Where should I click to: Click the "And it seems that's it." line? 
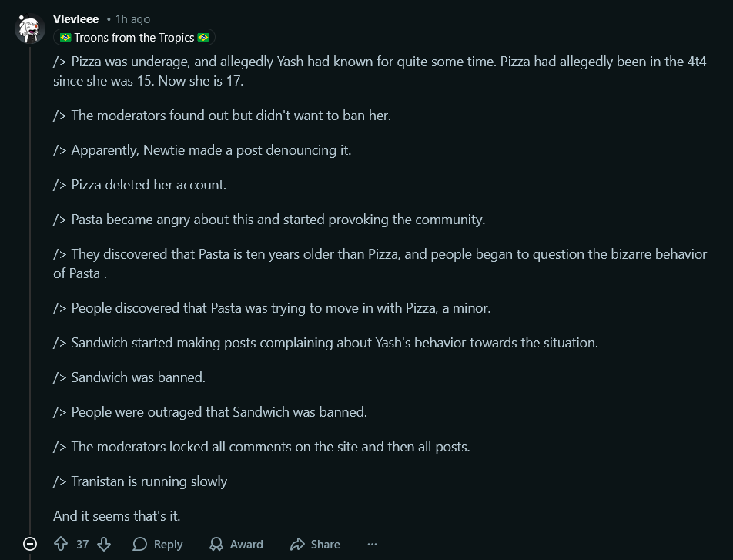pyautogui.click(x=116, y=516)
